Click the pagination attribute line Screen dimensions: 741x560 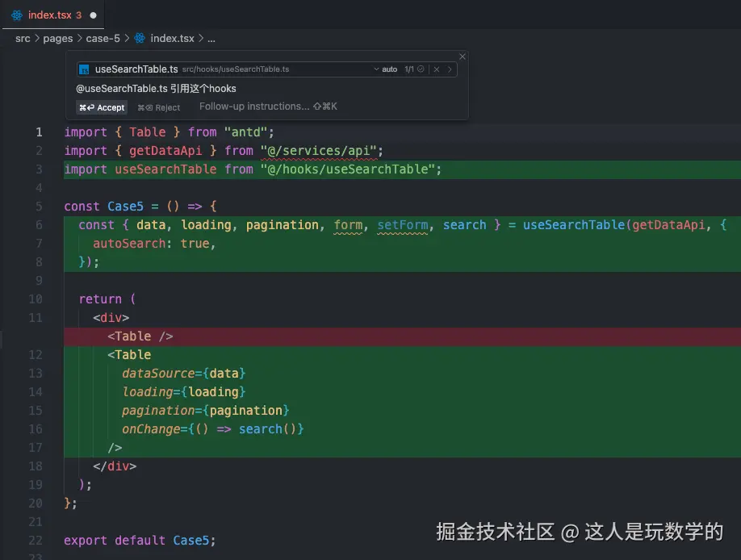(x=206, y=410)
